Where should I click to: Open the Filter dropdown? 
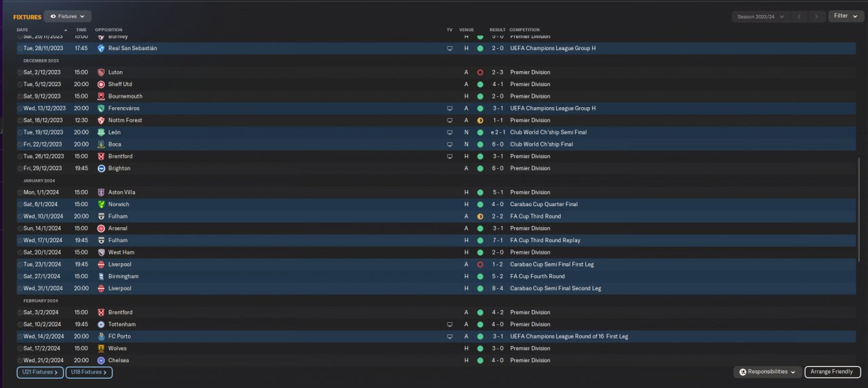845,16
